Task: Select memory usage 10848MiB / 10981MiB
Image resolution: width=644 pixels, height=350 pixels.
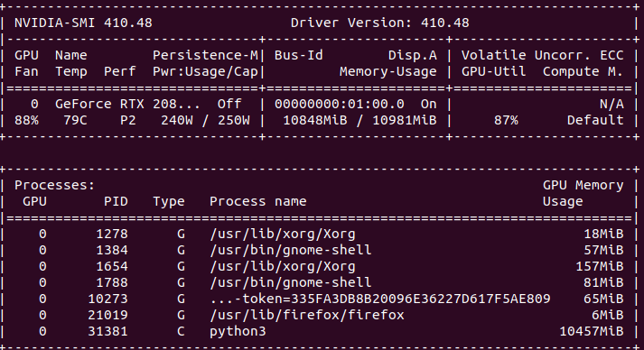Action: pyautogui.click(x=359, y=121)
